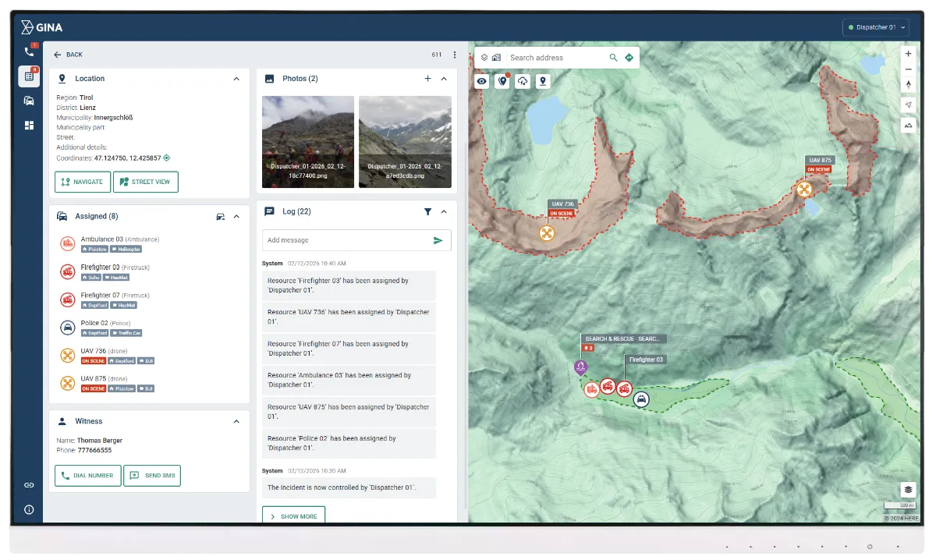Open the Dispatcher 01 user dropdown
936x560 pixels.
[x=876, y=27]
